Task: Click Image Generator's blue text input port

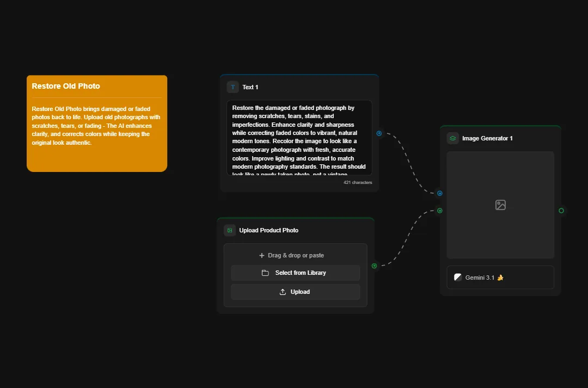Action: (x=440, y=193)
